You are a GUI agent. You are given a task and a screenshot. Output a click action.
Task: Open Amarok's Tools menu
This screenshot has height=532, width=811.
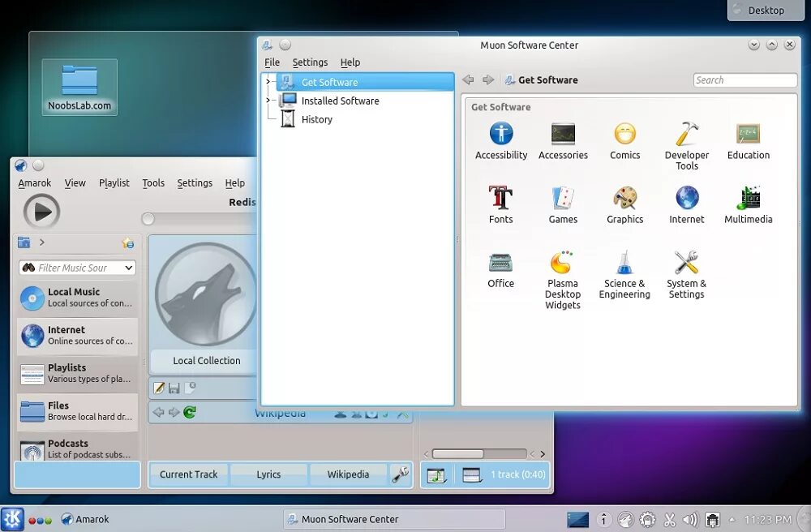153,183
